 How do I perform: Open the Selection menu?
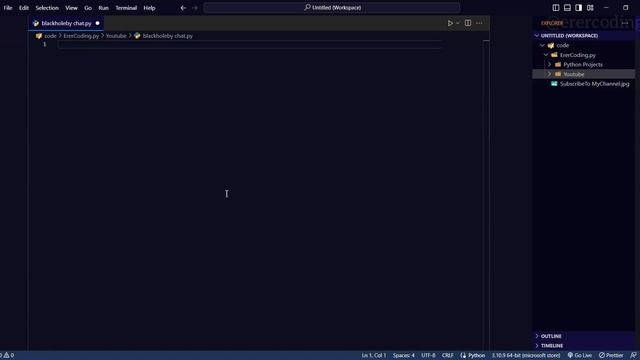[47, 8]
